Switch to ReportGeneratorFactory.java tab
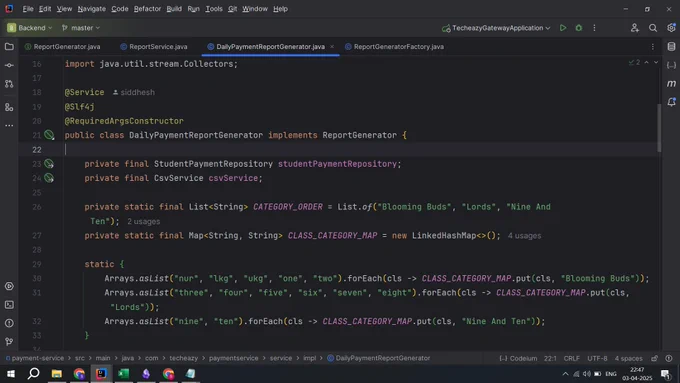This screenshot has height=383, width=680. 394,46
